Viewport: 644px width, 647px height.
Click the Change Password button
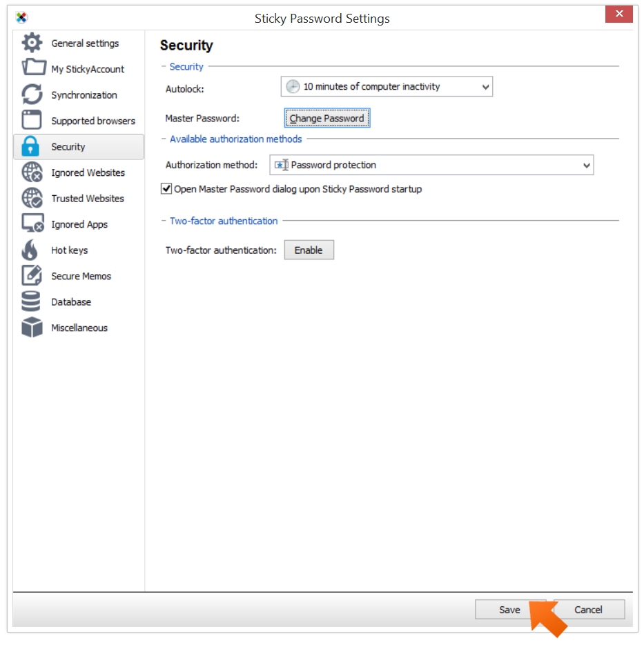(x=326, y=117)
